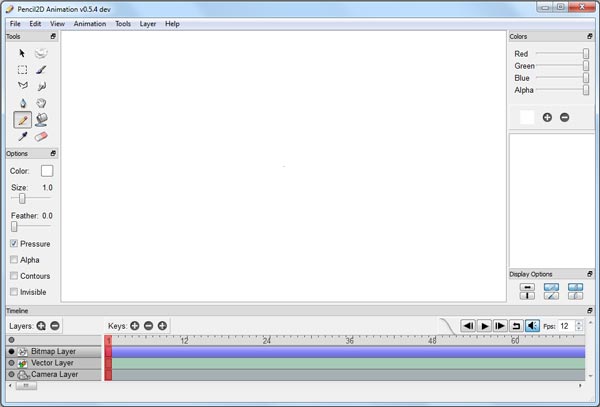The width and height of the screenshot is (600, 407).
Task: Increase Fps with up arrow
Action: click(x=579, y=323)
